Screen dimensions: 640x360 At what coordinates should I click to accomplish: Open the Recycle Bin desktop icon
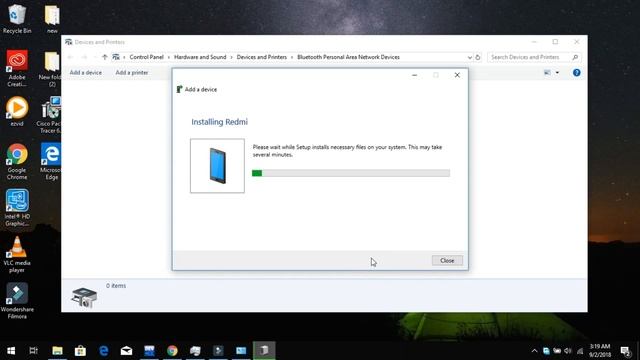tap(17, 19)
